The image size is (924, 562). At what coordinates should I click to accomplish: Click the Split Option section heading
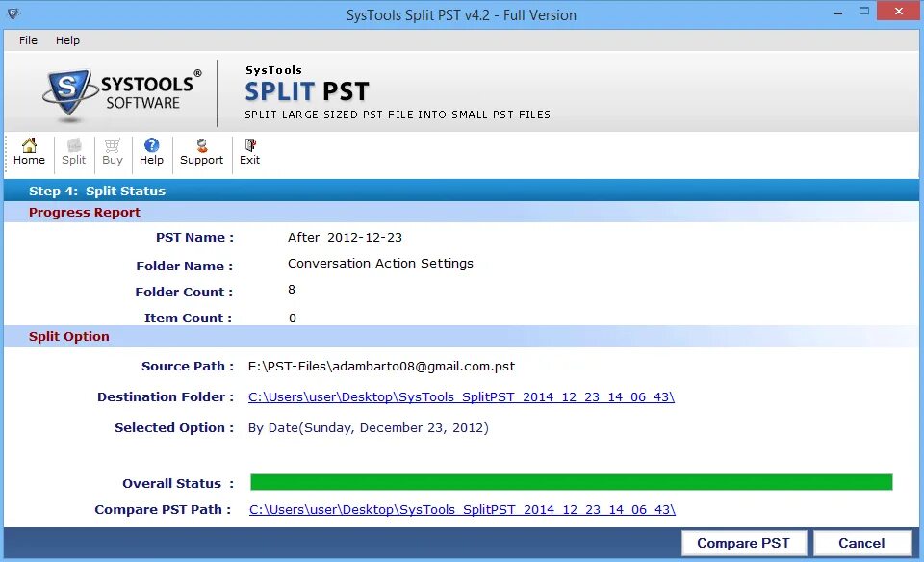[69, 337]
